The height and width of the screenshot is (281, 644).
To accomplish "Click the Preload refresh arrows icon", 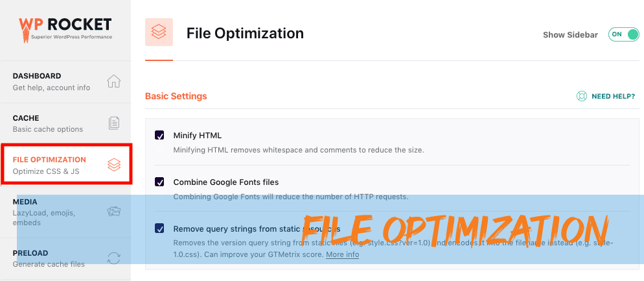I will (114, 258).
